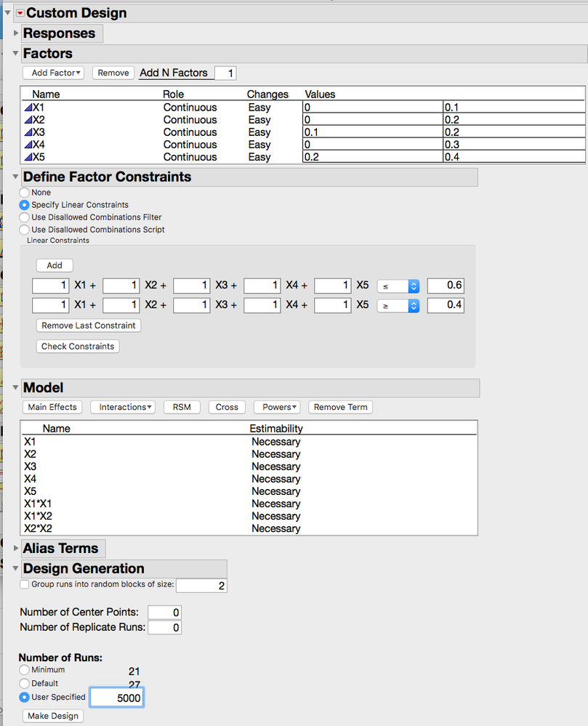This screenshot has height=726, width=588.
Task: Collapse Define Factor Constraints section
Action: 16,177
